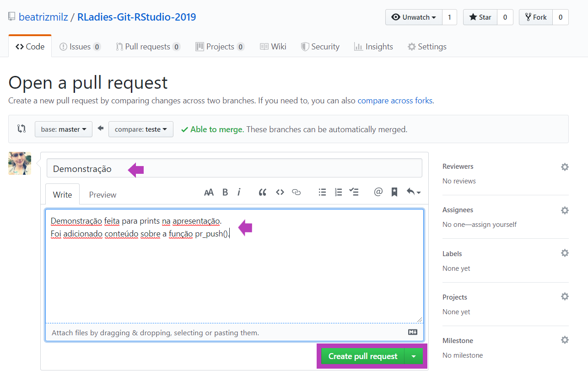Apply bold formatting in editor toolbar

click(225, 193)
